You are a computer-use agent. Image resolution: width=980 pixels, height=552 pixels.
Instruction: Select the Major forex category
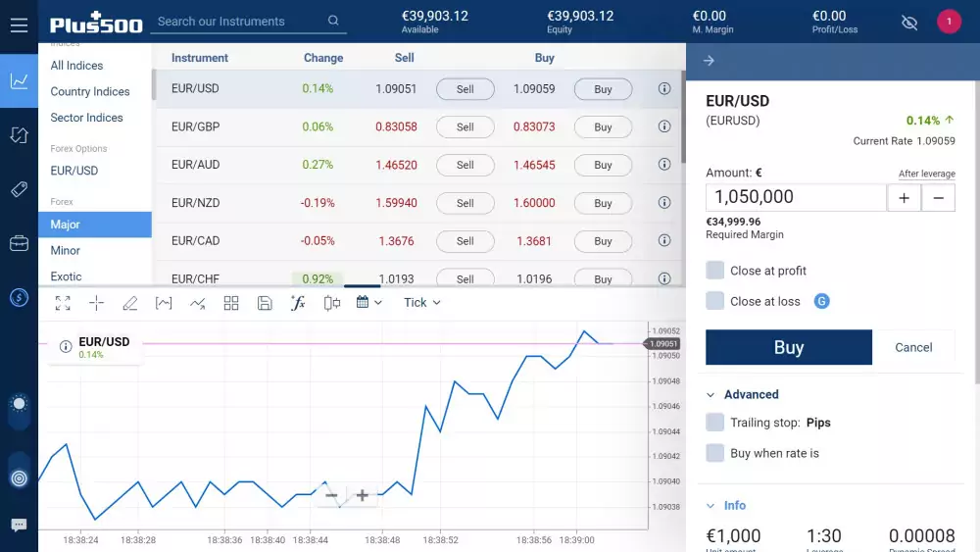95,225
